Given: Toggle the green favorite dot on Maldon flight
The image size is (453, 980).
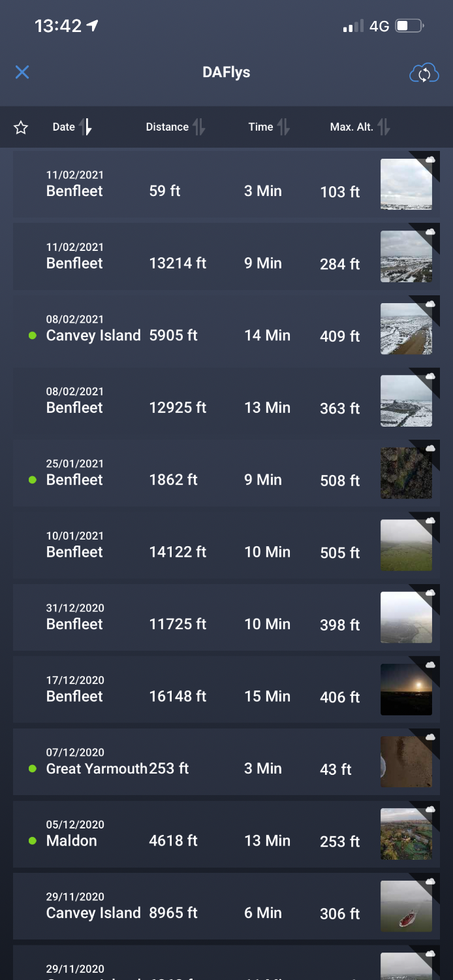Looking at the screenshot, I should [x=33, y=841].
